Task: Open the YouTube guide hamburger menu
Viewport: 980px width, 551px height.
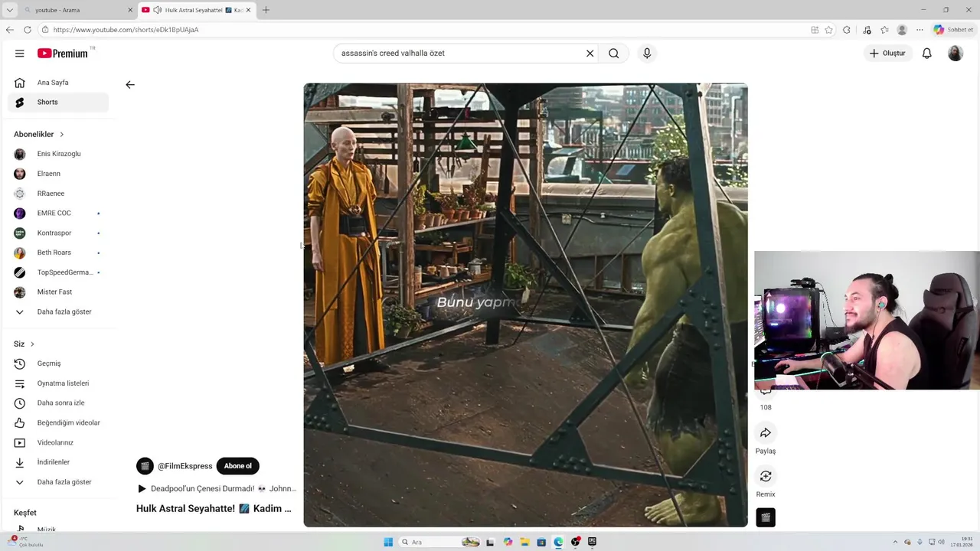Action: pyautogui.click(x=19, y=53)
